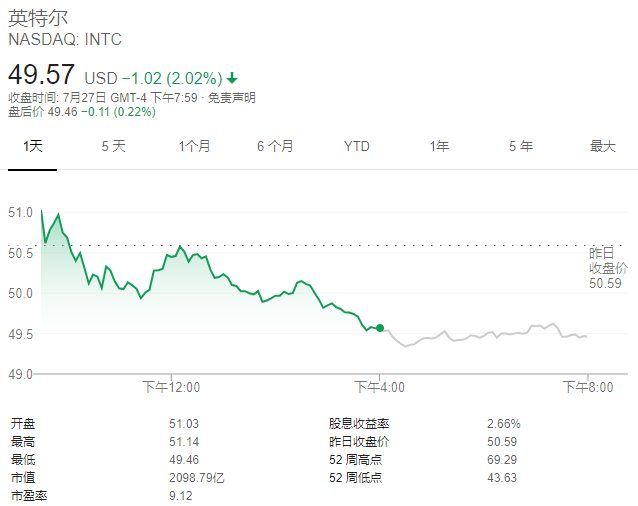Select the 最大 time range tab
The width and height of the screenshot is (638, 506).
tap(602, 146)
